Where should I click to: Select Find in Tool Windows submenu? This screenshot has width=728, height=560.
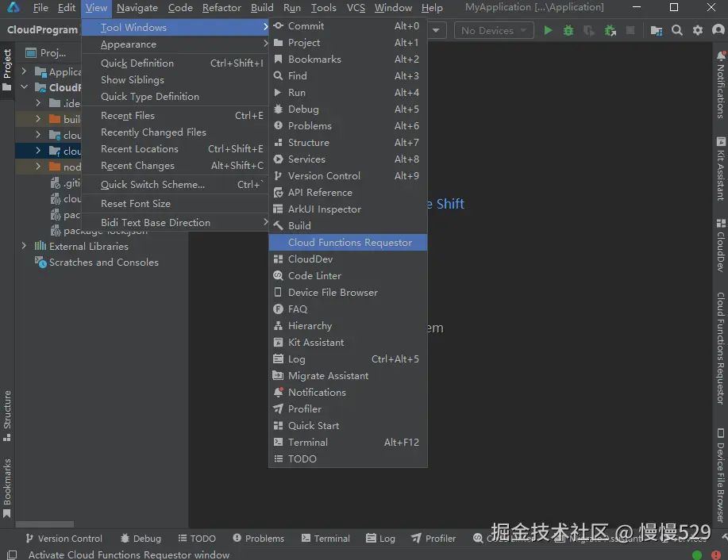point(348,76)
